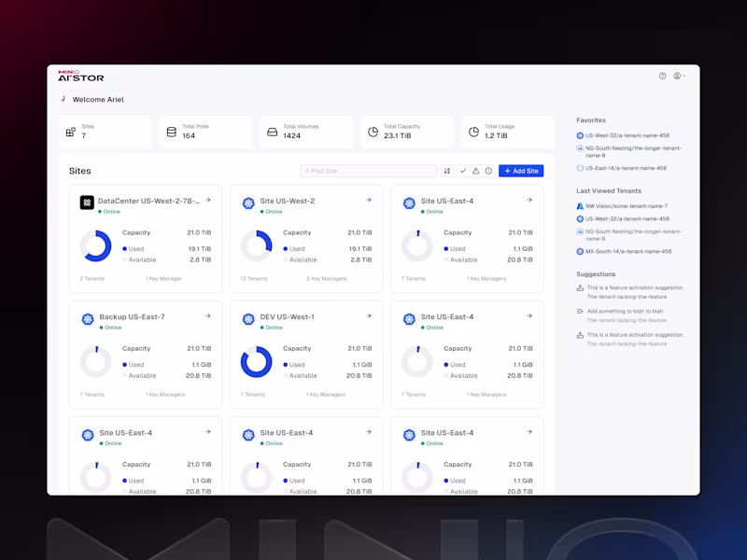The width and height of the screenshot is (747, 560).
Task: Click the DEV US-West-1 capacity donut chart
Action: click(256, 362)
